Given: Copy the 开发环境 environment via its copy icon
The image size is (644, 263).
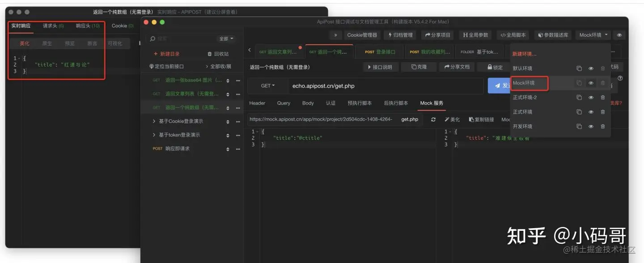Looking at the screenshot, I should [579, 126].
